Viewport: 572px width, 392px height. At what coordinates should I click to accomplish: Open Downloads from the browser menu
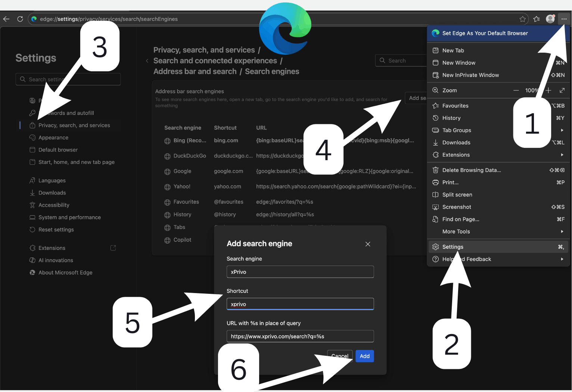point(498,143)
